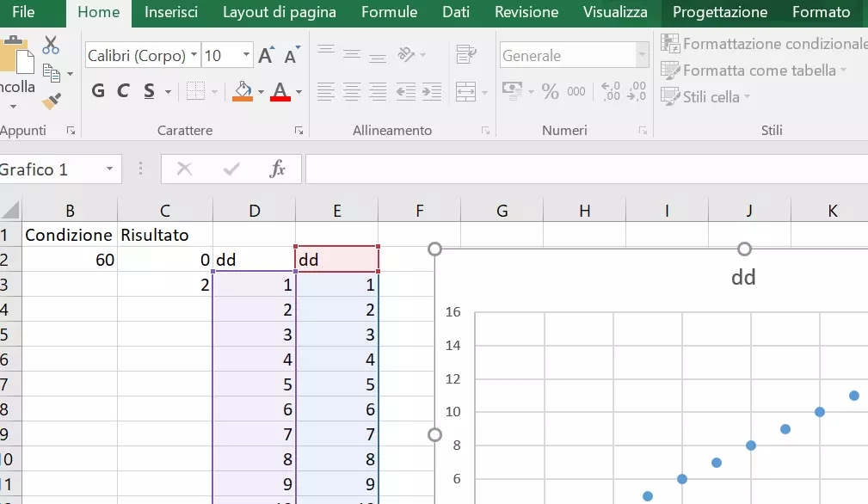Open the Generale number format dropdown
The image size is (868, 504).
tap(641, 55)
